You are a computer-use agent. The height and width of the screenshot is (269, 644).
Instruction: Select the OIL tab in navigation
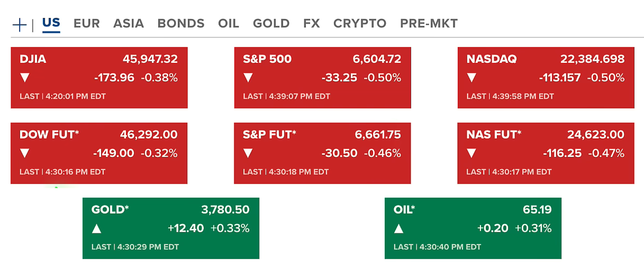[x=228, y=24]
